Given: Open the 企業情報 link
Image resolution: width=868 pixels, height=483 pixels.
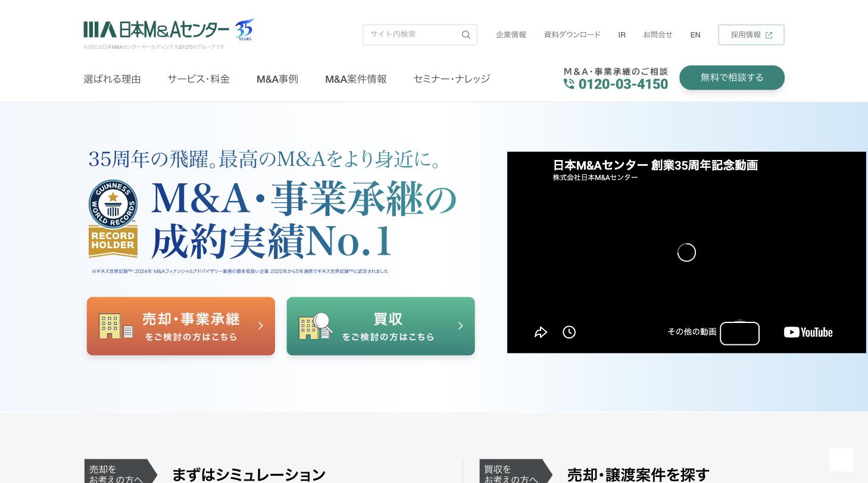Looking at the screenshot, I should coord(511,34).
